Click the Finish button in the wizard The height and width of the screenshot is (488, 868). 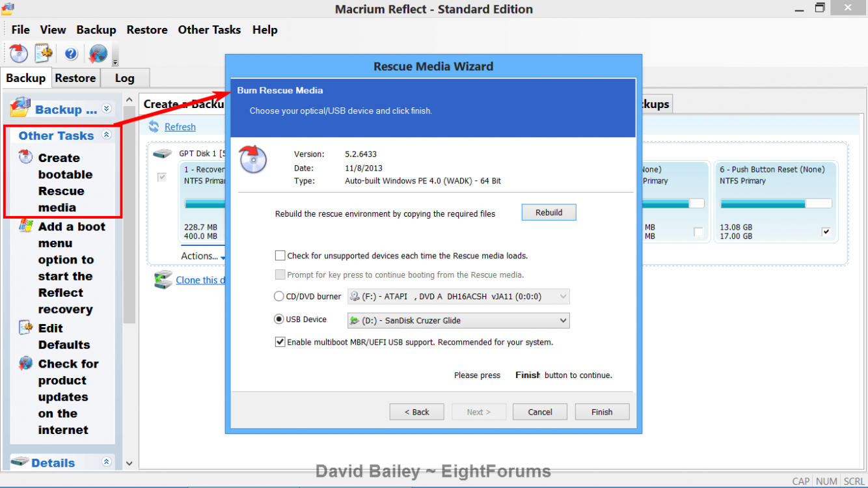click(602, 412)
